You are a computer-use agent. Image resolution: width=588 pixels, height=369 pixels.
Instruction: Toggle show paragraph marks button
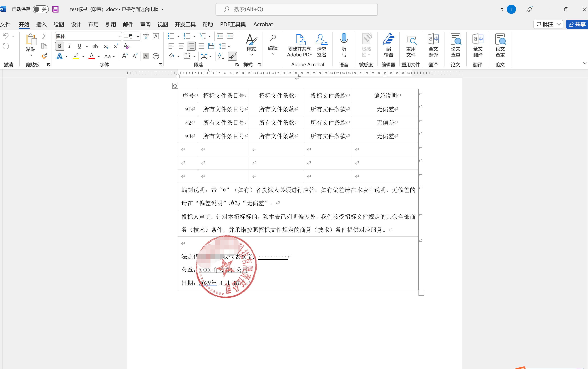click(232, 56)
